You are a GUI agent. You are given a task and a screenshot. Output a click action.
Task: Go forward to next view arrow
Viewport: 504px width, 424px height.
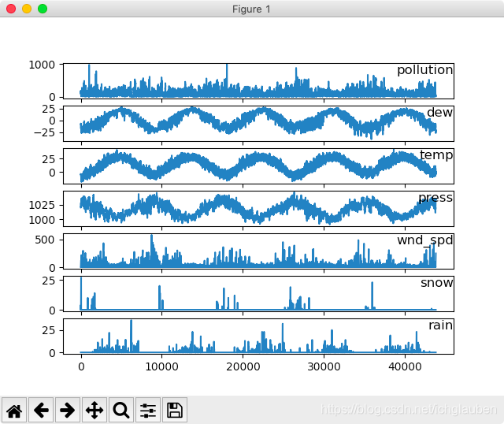point(68,410)
